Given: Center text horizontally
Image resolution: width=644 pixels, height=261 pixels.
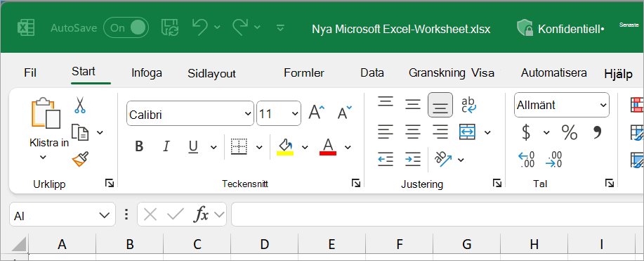Looking at the screenshot, I should 413,132.
